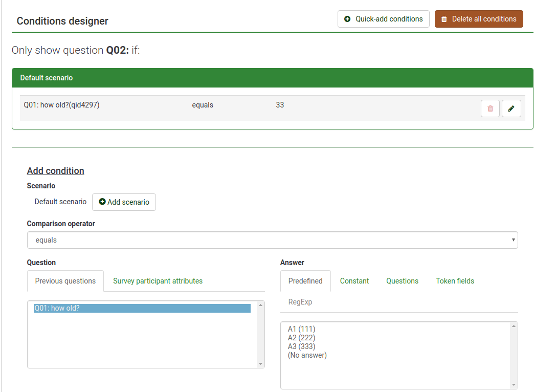The width and height of the screenshot is (534, 392).
Task: Select the (No answer) option
Action: 307,355
